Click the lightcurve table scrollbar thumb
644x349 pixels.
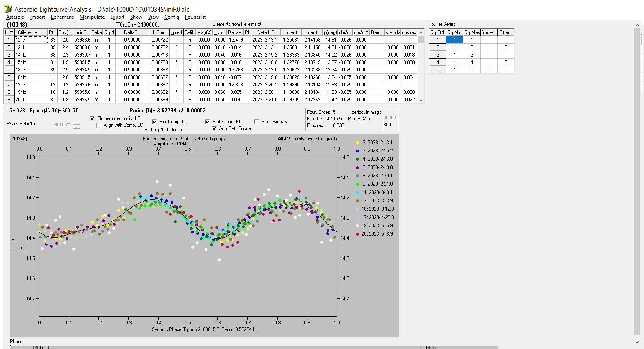pos(421,39)
